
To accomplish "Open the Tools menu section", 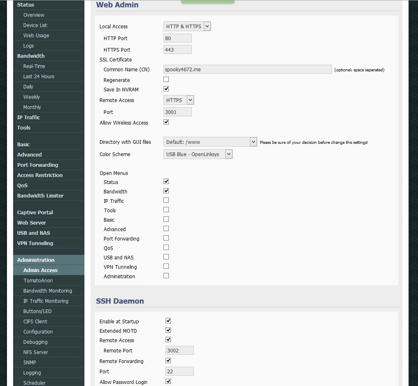I will (24, 128).
